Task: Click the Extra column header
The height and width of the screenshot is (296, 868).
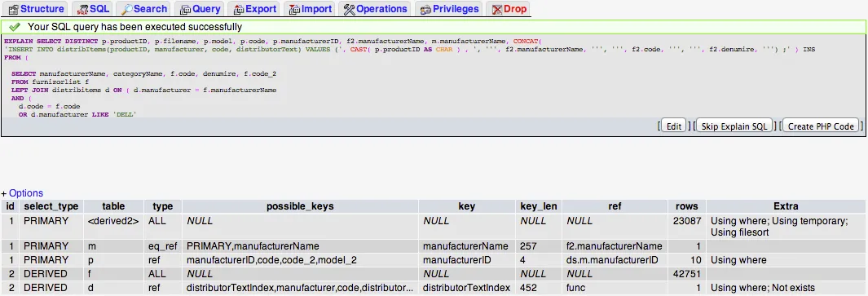Action: [x=786, y=206]
